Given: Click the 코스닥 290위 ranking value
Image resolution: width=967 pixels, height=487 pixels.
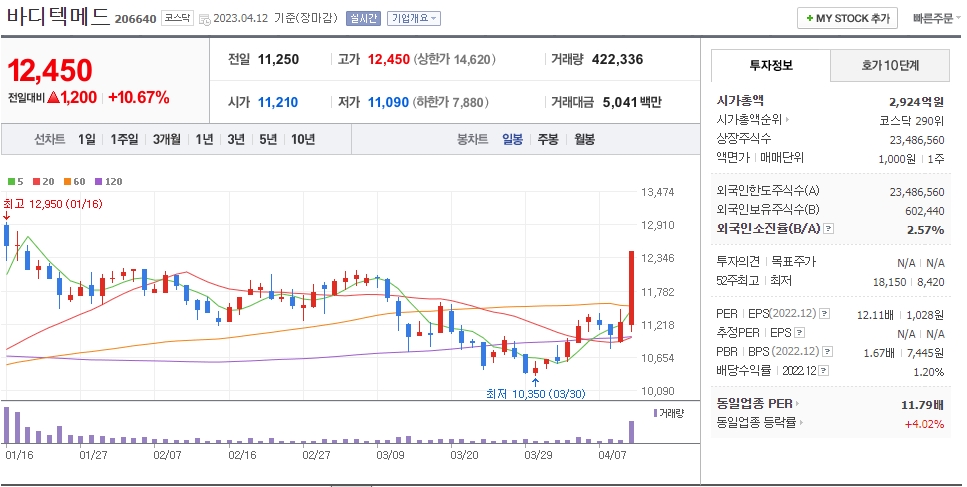Looking at the screenshot, I should point(911,121).
